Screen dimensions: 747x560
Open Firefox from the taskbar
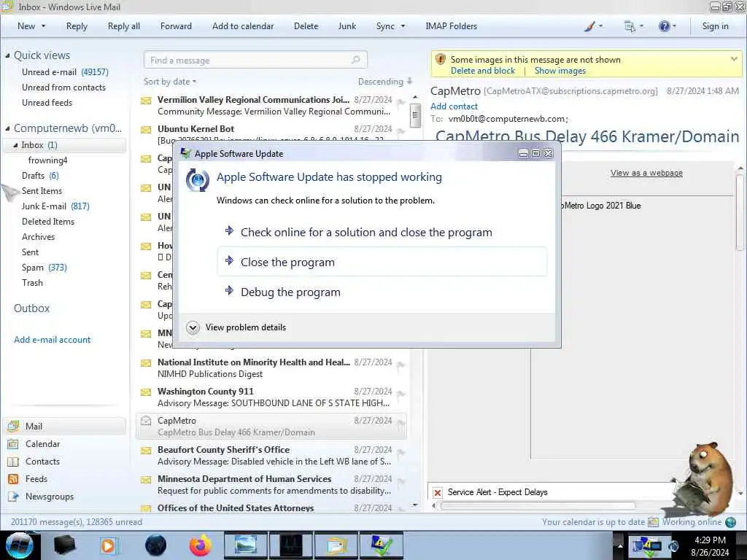click(200, 545)
